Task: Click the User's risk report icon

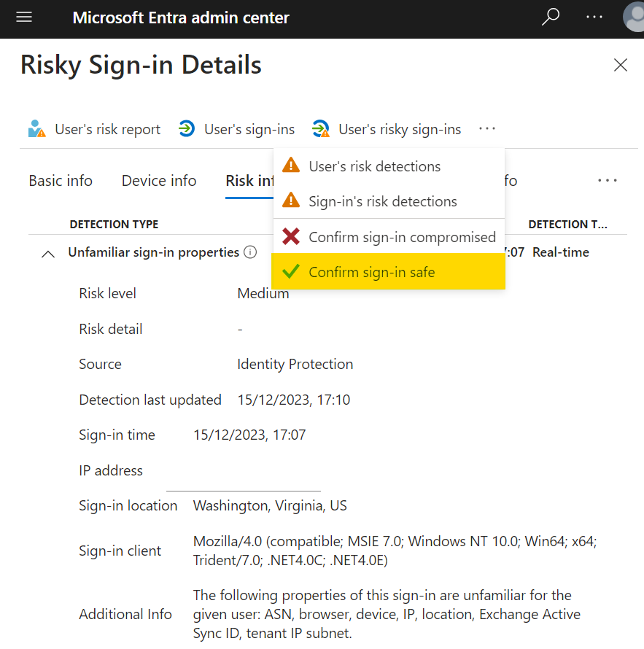Action: pos(36,129)
